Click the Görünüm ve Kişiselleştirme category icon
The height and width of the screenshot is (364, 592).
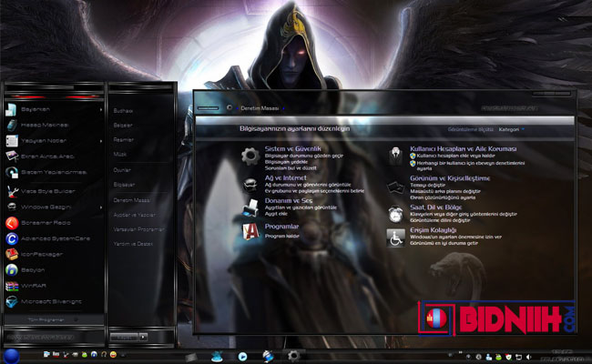(x=395, y=187)
